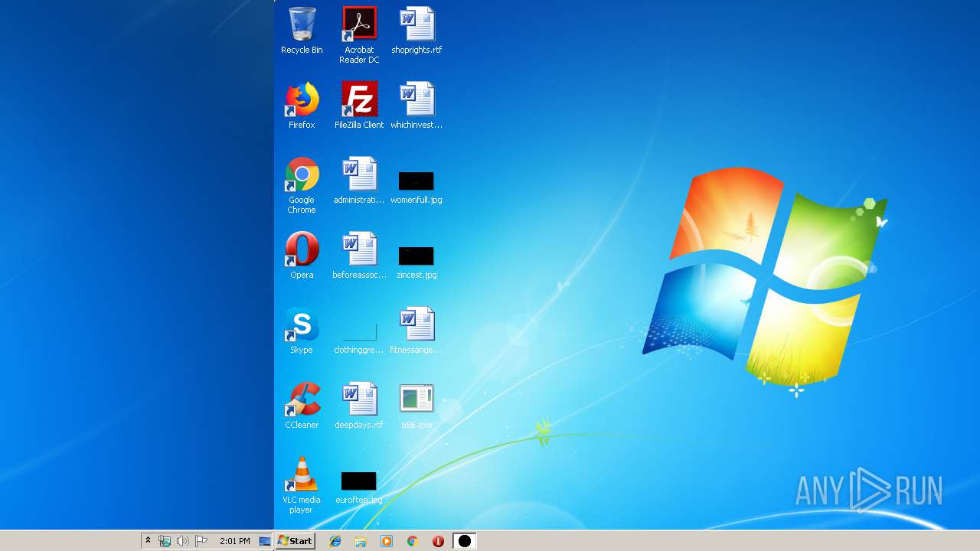The width and height of the screenshot is (980, 551).
Task: Open network status tray icon
Action: pos(164,541)
